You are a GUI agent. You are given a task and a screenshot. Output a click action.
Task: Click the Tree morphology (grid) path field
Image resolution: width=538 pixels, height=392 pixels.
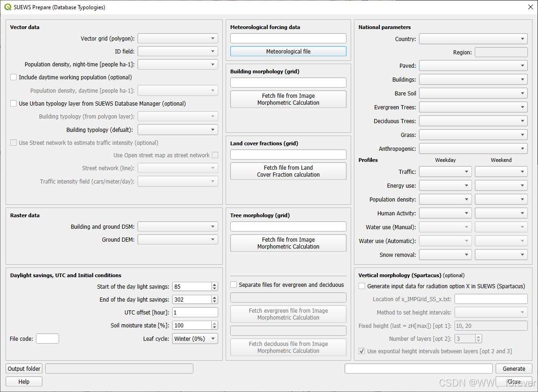coord(288,226)
